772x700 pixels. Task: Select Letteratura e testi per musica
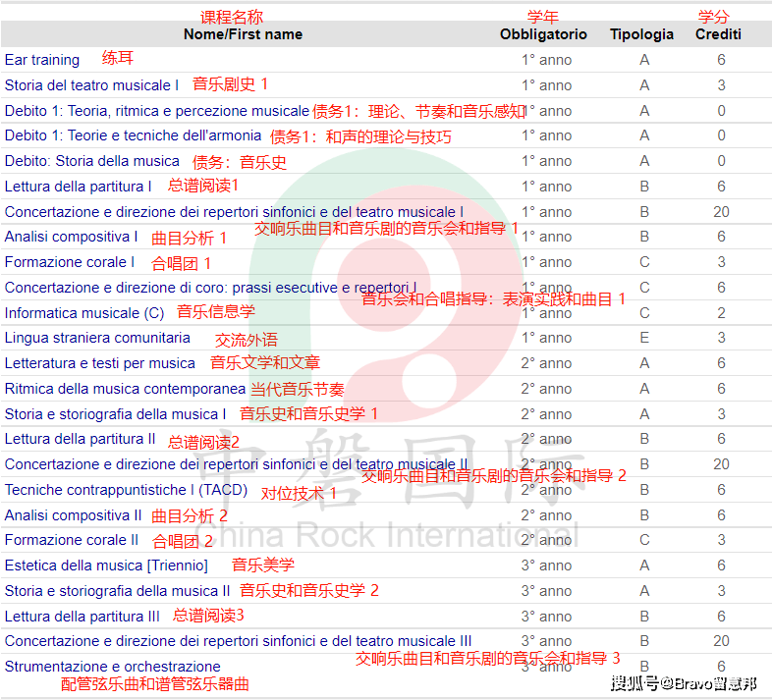(x=100, y=363)
